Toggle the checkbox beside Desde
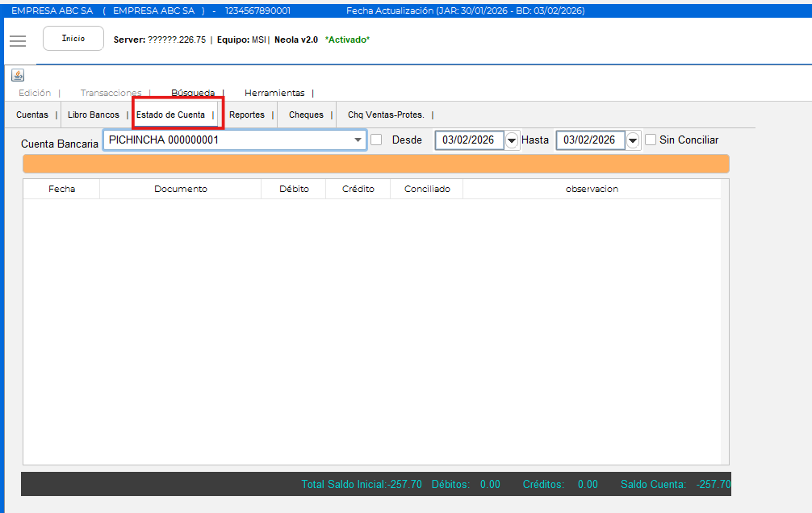This screenshot has height=513, width=812. [376, 140]
